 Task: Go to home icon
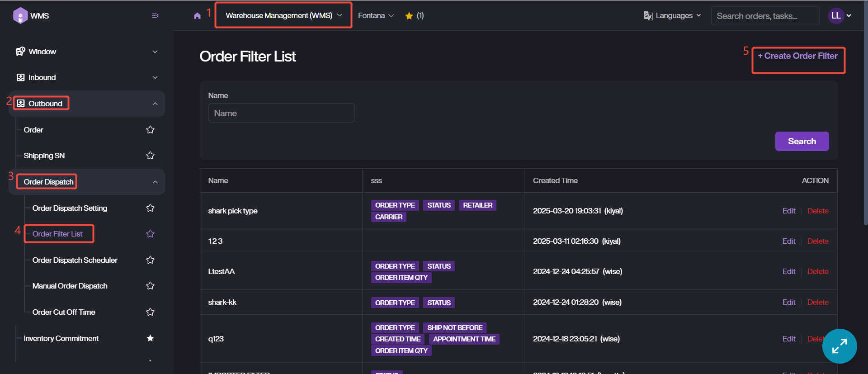pos(197,16)
